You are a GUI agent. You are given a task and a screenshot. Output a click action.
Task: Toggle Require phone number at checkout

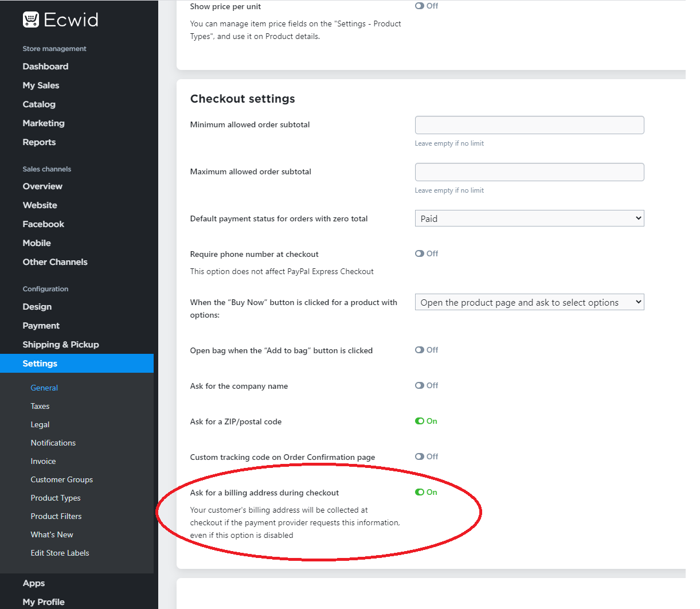[x=420, y=253]
